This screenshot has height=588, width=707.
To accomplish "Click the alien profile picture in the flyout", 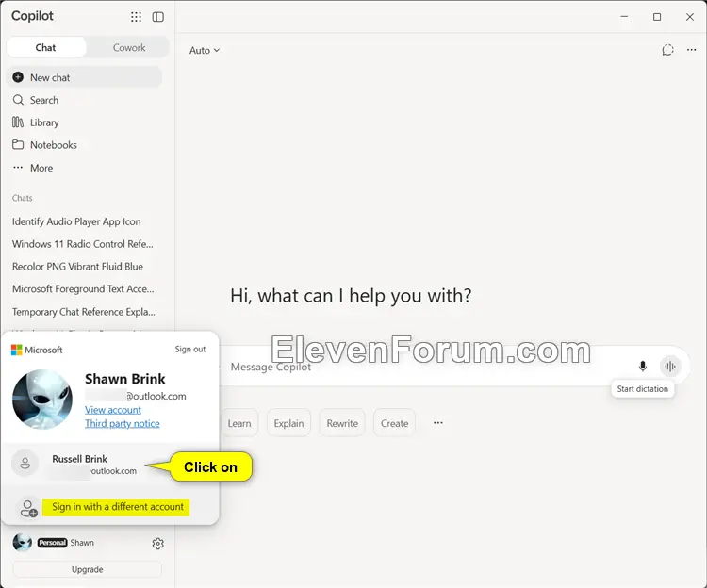I will click(42, 400).
